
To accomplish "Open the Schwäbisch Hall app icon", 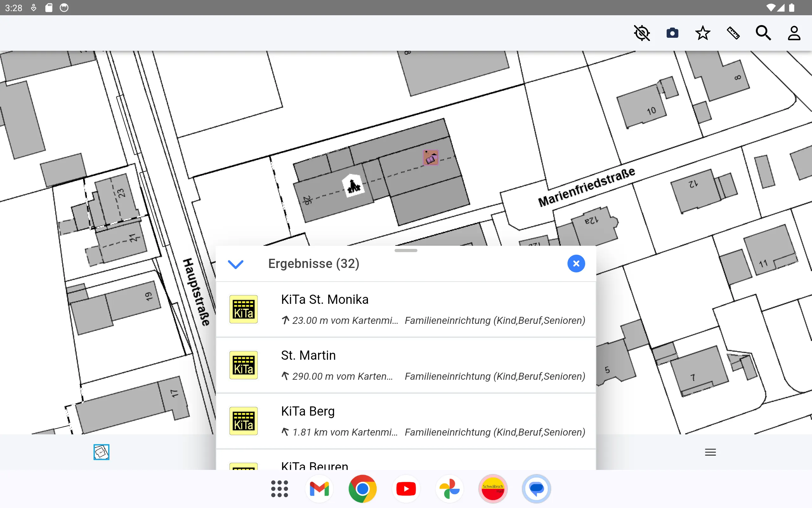I will pos(493,489).
